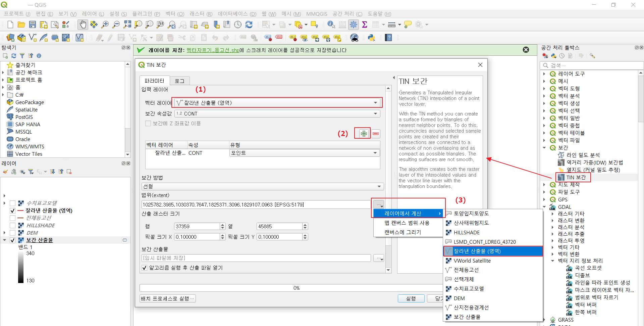Viewport: 644px width, 326px height.
Task: Zoom to full extent icon
Action: click(127, 25)
